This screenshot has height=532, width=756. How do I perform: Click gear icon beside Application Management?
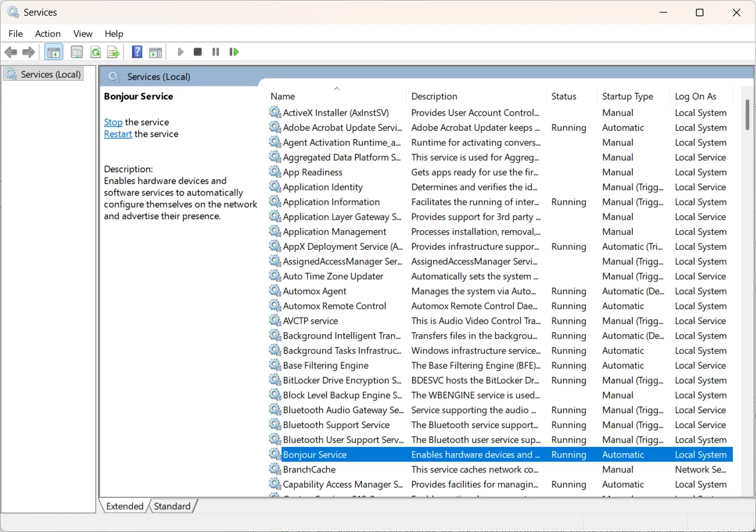pos(275,232)
